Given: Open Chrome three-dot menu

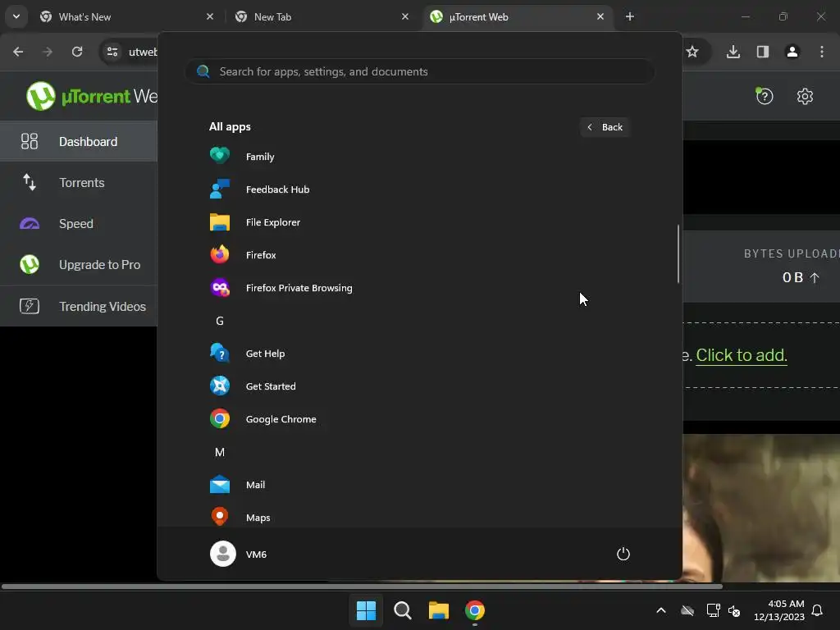Looking at the screenshot, I should pyautogui.click(x=822, y=52).
